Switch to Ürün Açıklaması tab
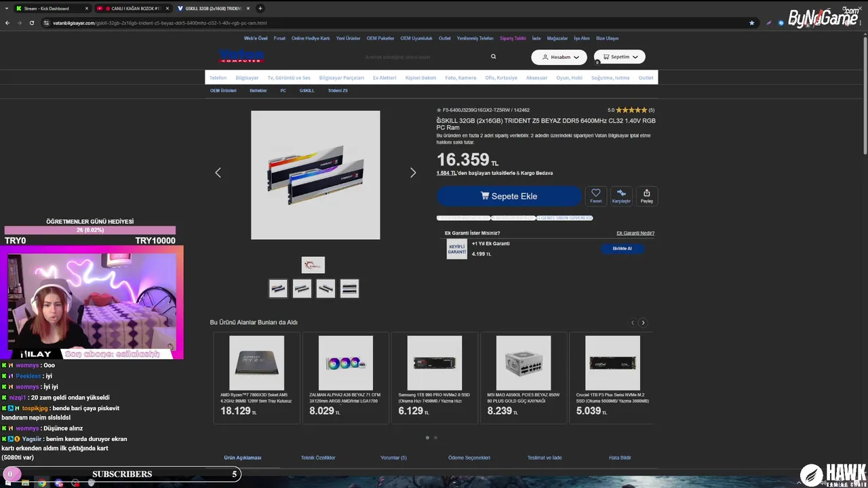868x488 pixels. pos(243,458)
